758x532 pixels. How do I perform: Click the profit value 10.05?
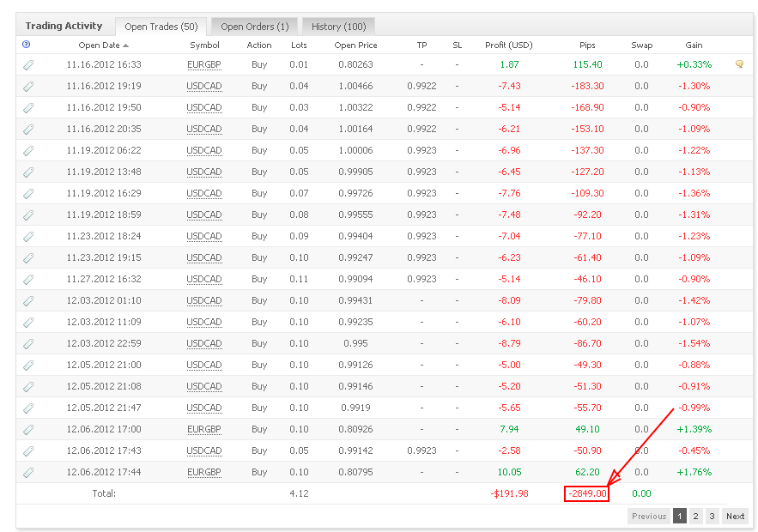[x=509, y=472]
